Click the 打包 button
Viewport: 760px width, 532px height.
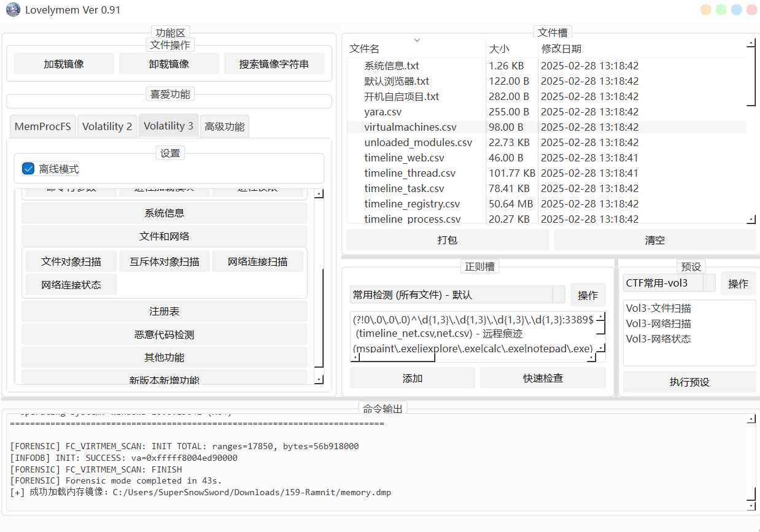[448, 240]
